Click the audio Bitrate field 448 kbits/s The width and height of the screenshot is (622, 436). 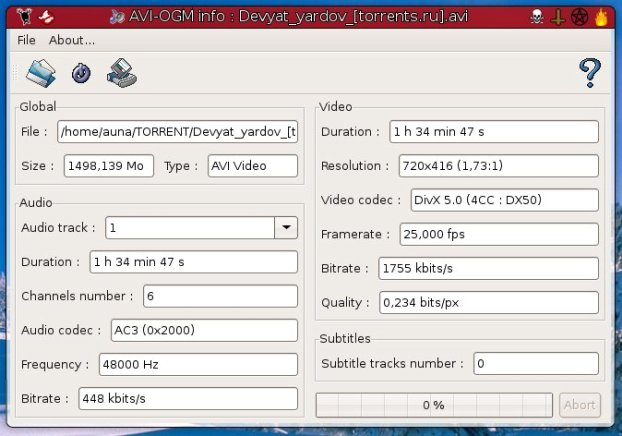(x=188, y=398)
